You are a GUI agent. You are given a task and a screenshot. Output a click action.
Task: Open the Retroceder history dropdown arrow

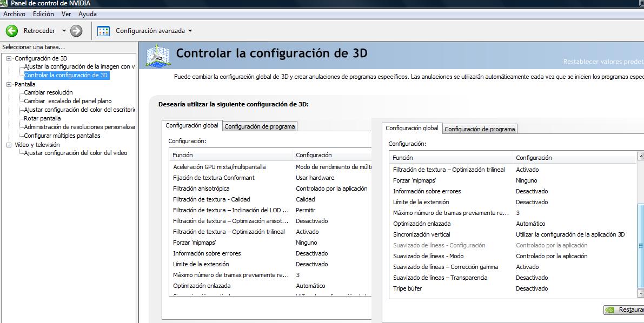click(x=64, y=31)
